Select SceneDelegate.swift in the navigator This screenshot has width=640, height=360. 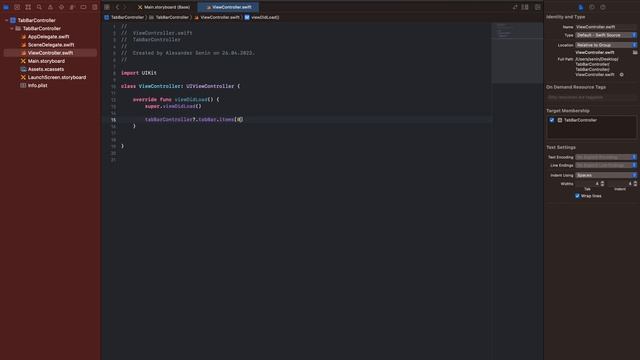[51, 44]
